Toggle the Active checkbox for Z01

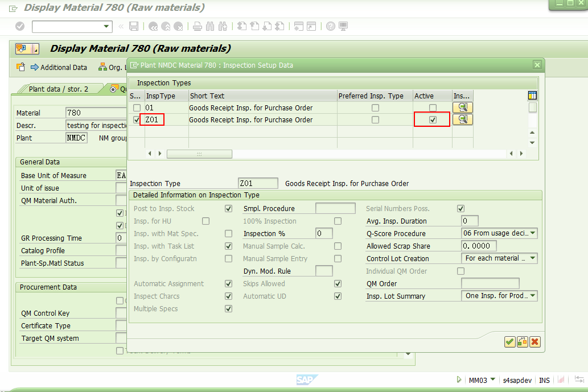coord(432,119)
